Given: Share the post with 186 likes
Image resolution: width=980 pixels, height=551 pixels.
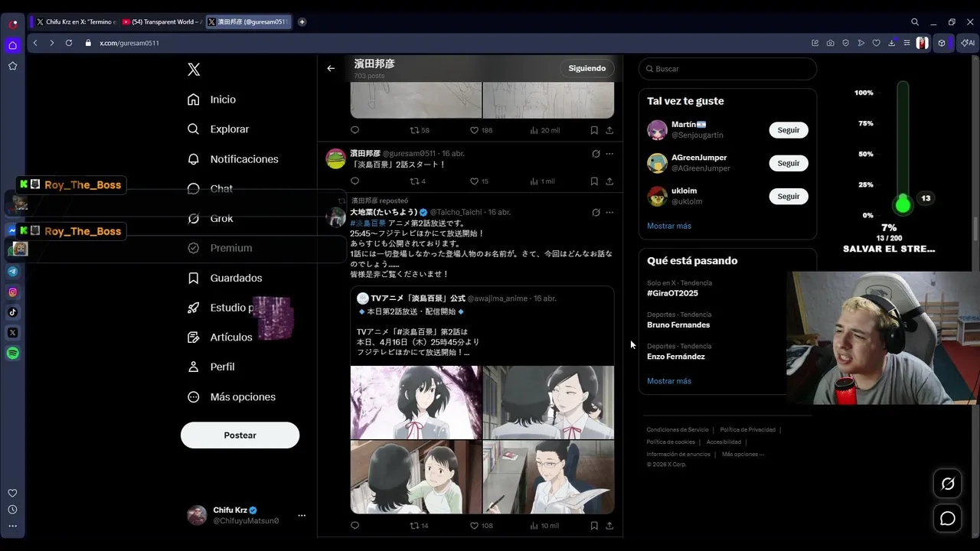Looking at the screenshot, I should tap(609, 130).
